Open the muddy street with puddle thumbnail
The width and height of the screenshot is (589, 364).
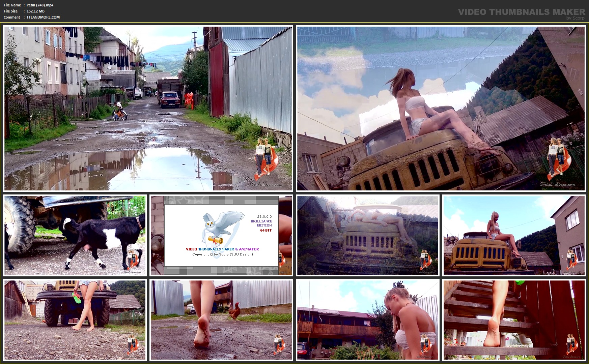[x=148, y=109]
